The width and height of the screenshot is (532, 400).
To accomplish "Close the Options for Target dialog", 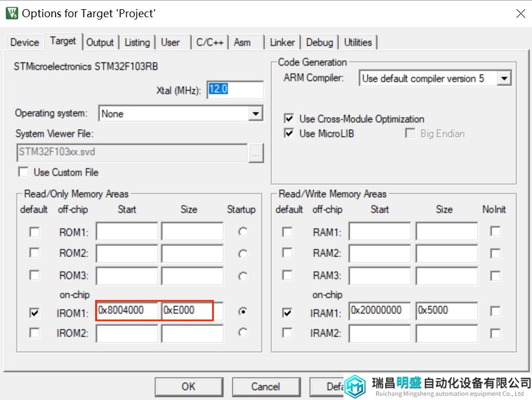I will click(521, 14).
